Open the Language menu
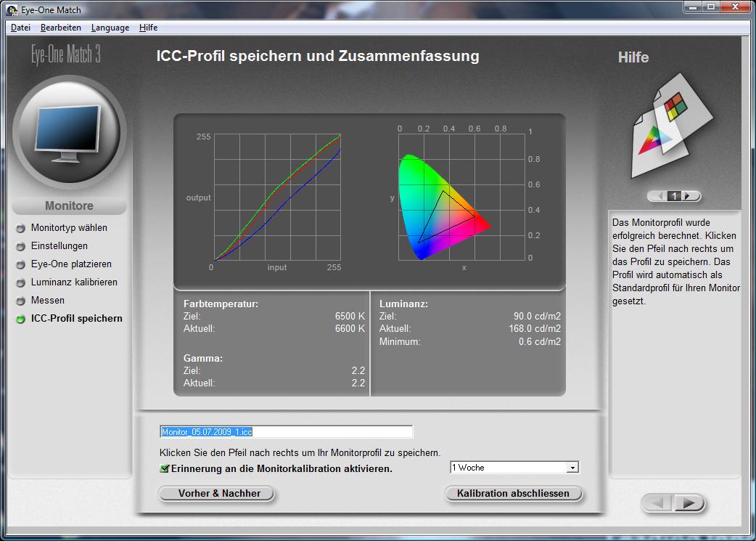This screenshot has height=541, width=756. [110, 28]
